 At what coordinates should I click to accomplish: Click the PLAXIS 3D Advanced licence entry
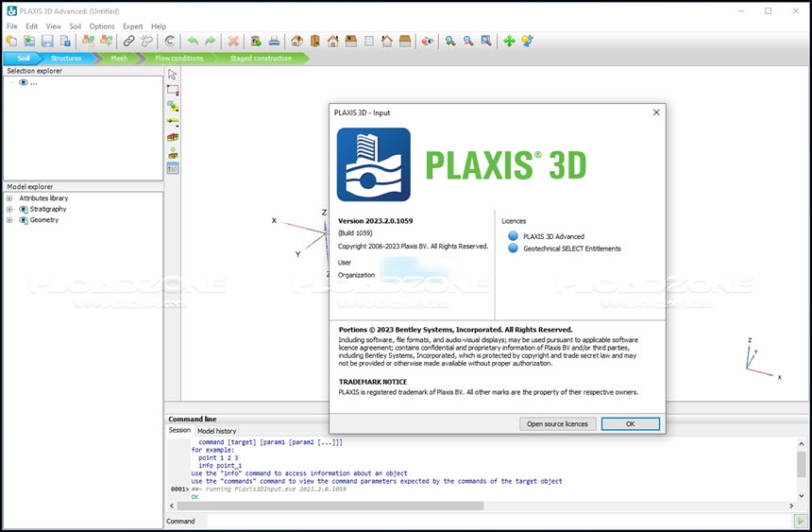coord(553,236)
